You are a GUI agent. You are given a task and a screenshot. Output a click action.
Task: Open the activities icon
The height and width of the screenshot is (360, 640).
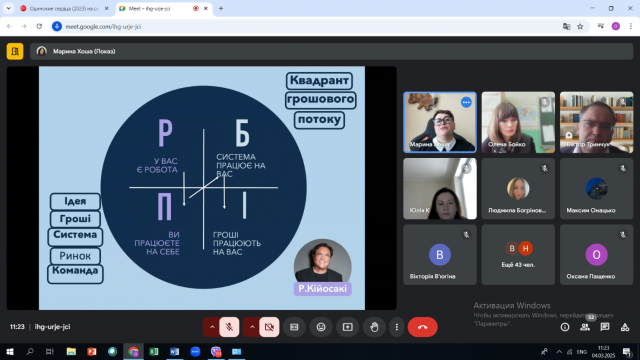pos(625,327)
